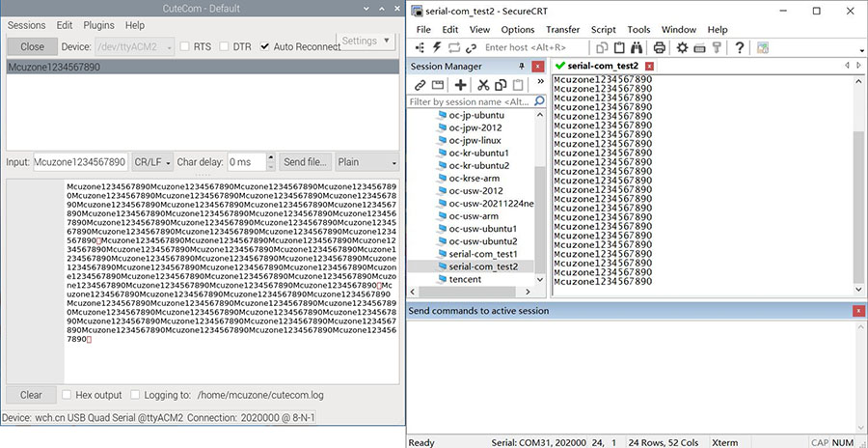The image size is (868, 448).
Task: Open Help with the question mark icon
Action: [x=739, y=47]
